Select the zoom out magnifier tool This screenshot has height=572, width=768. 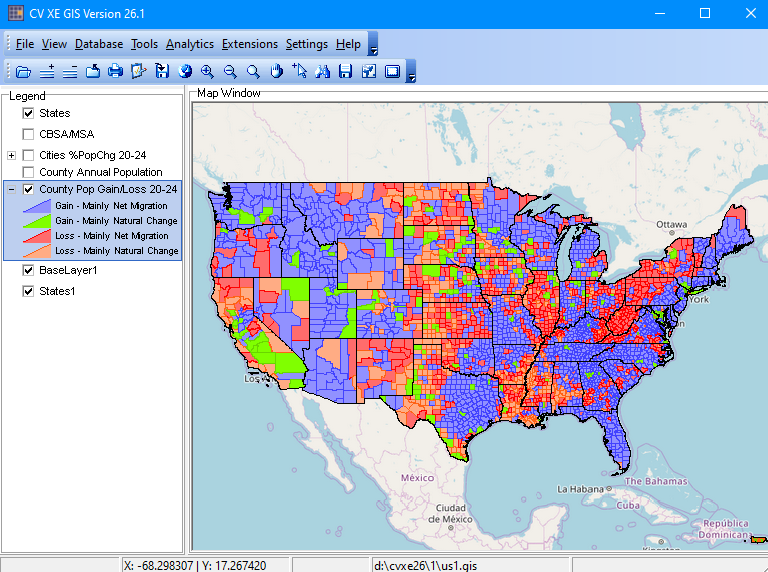(230, 71)
